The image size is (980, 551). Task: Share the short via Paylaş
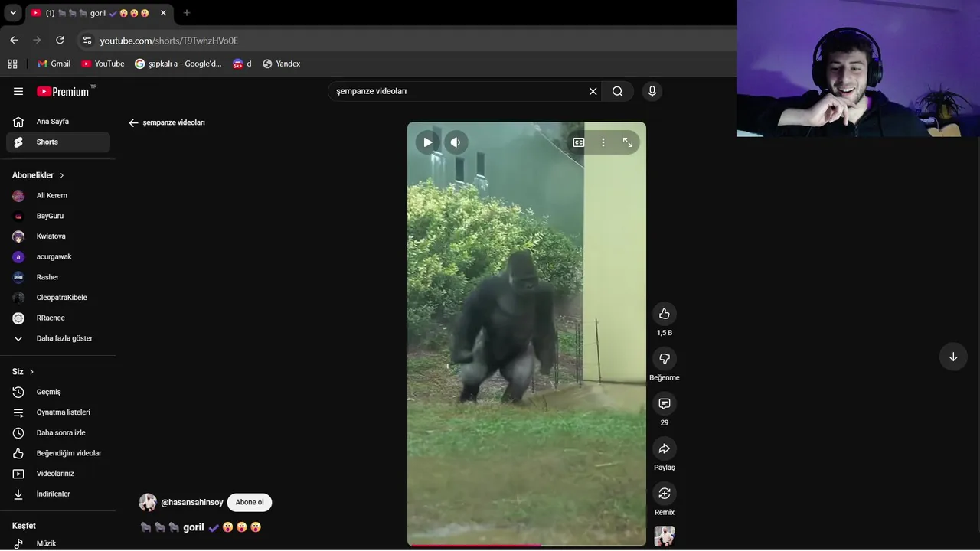(x=665, y=448)
